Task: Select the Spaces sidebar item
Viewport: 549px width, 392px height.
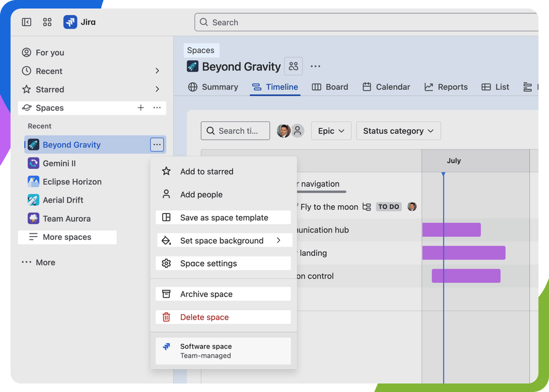Action: 92,108
